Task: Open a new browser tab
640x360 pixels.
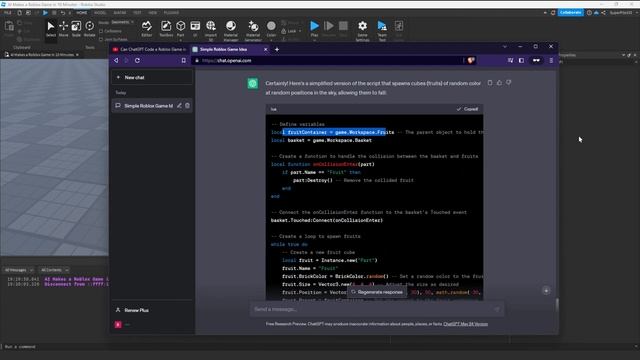Action: pos(277,49)
